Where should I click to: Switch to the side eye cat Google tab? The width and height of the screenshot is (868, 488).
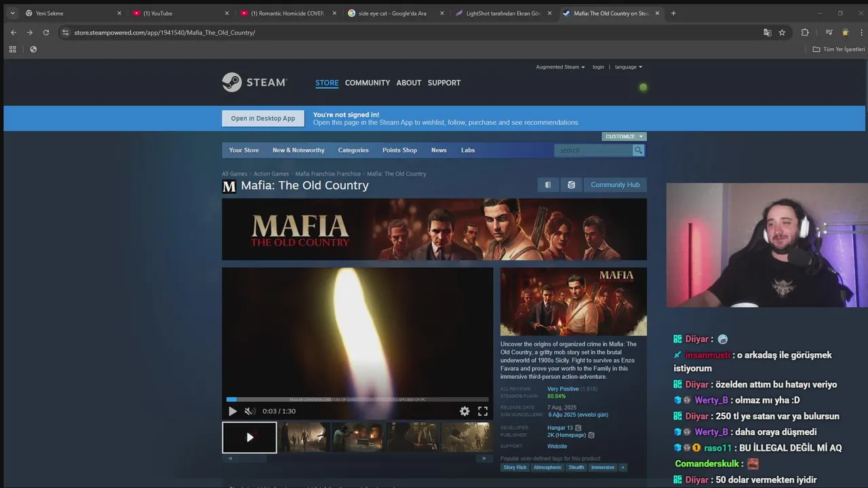point(395,13)
